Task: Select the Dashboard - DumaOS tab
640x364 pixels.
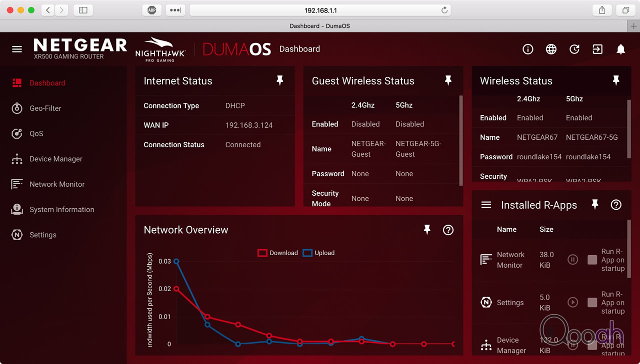Action: tap(320, 26)
